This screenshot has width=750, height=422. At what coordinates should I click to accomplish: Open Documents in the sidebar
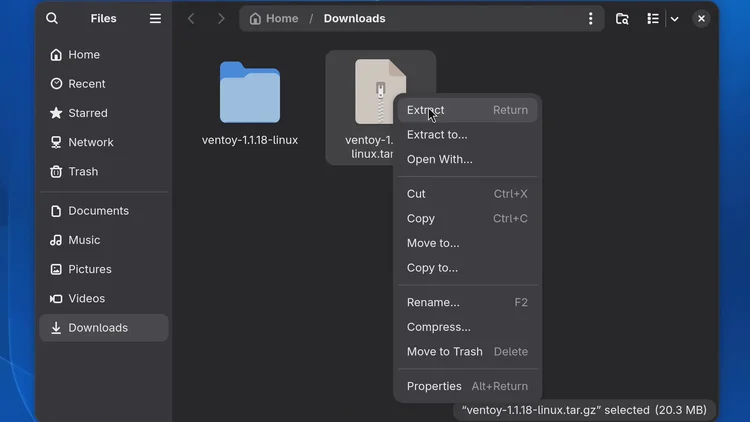[104, 211]
